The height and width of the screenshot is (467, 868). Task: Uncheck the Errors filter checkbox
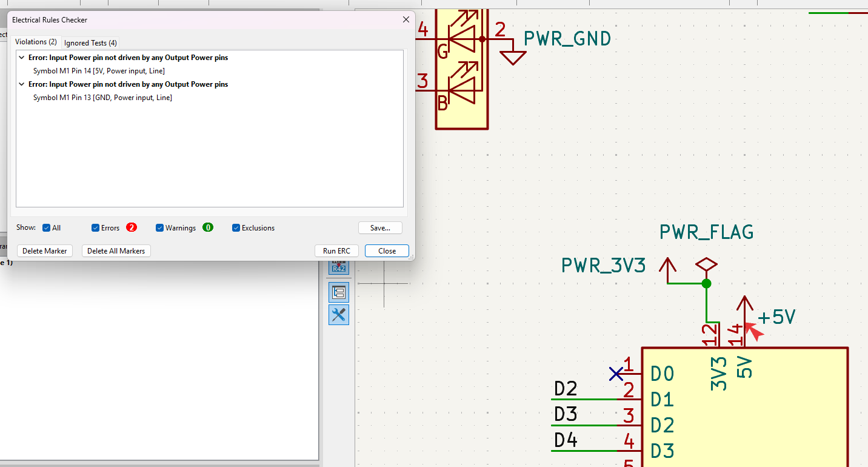click(x=95, y=228)
